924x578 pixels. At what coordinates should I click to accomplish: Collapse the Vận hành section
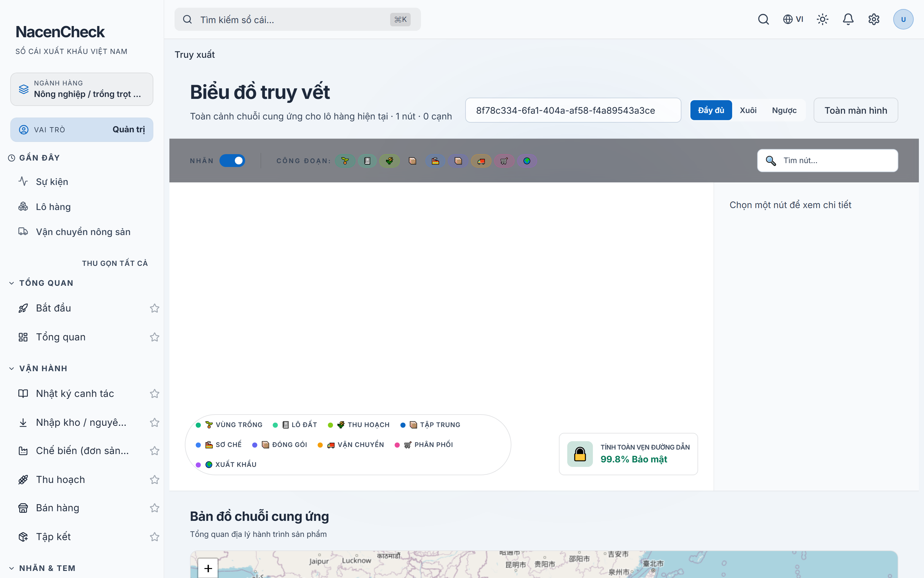click(38, 369)
